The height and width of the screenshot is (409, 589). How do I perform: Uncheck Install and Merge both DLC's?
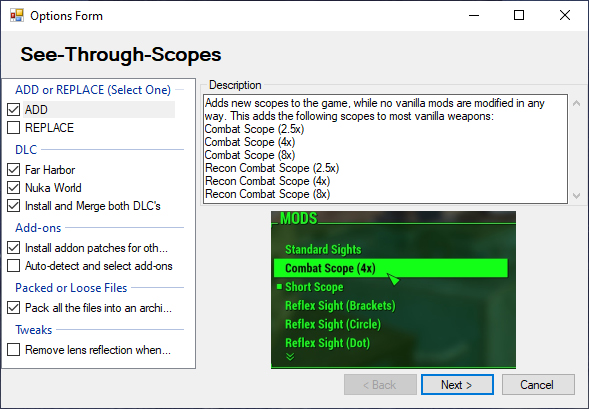(14, 206)
